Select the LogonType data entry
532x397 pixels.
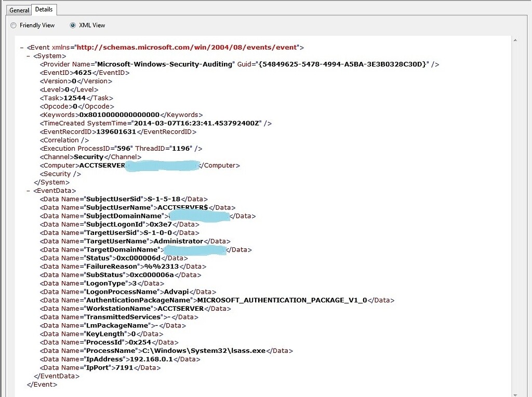click(104, 283)
